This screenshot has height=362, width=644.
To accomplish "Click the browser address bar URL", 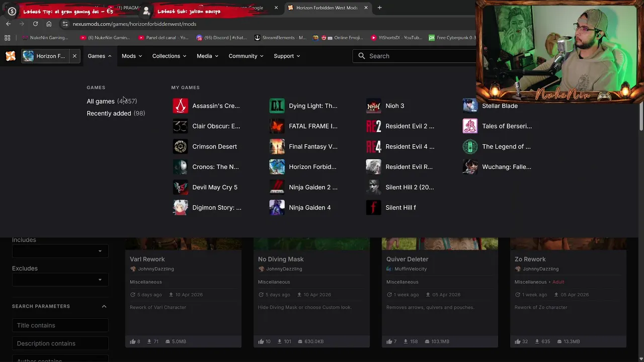I will (x=134, y=24).
